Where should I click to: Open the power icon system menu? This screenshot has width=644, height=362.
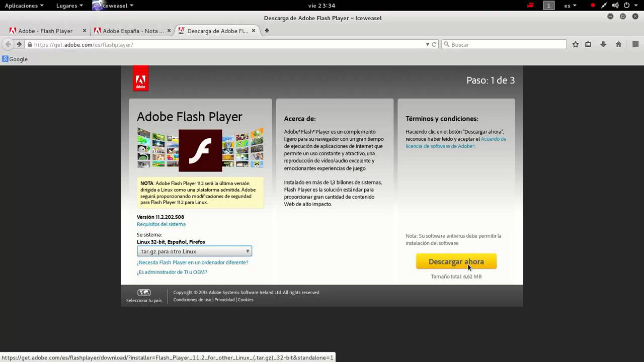[x=627, y=6]
